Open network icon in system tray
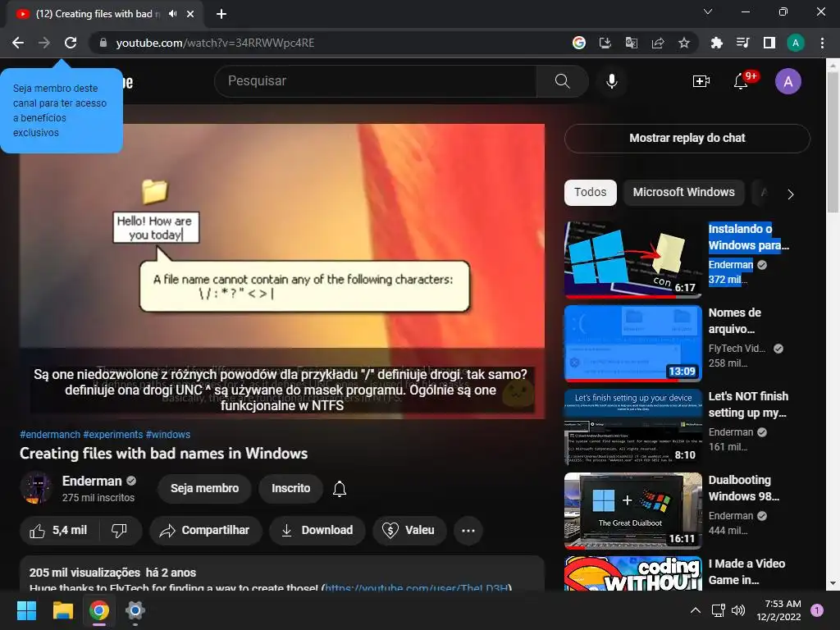The image size is (840, 630). pyautogui.click(x=718, y=610)
